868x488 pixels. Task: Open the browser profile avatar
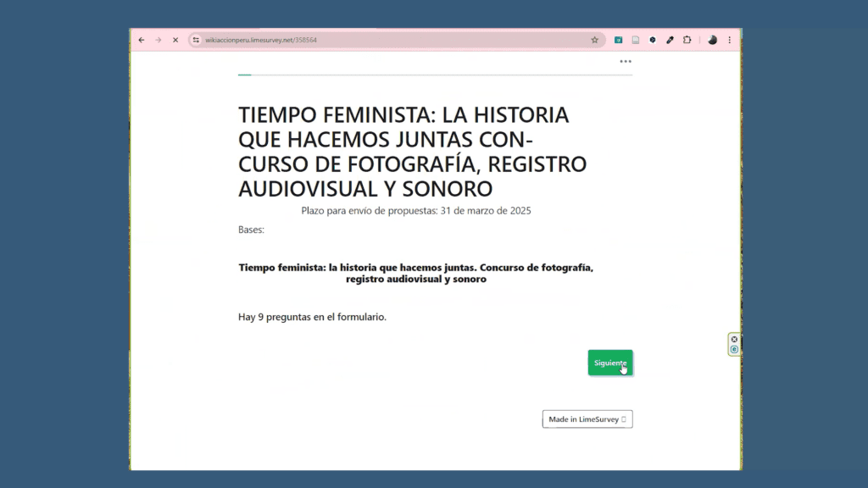[712, 40]
